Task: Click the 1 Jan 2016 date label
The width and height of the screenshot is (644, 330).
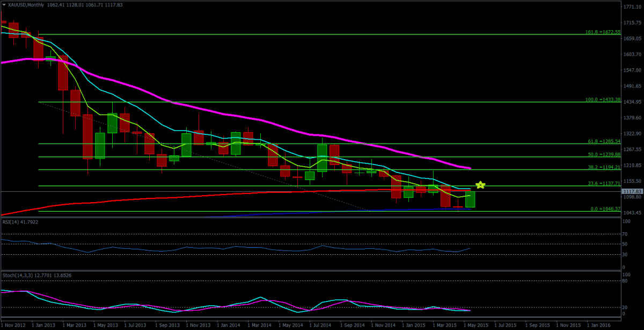Action: (599, 325)
